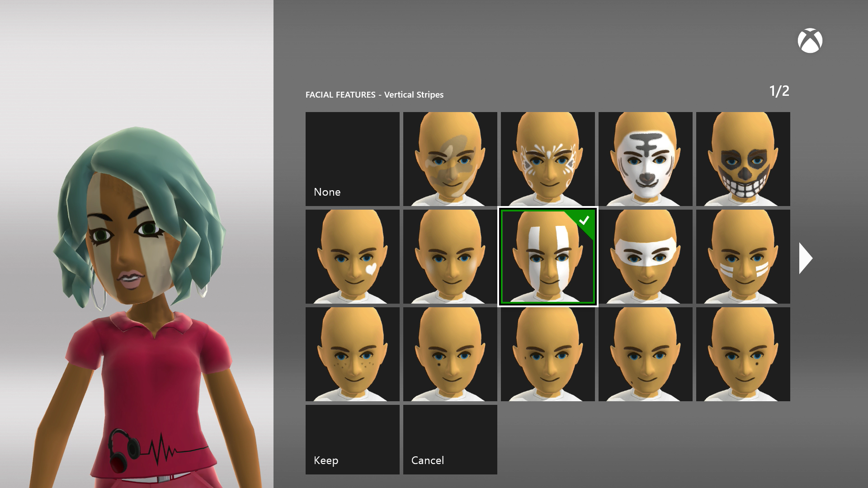Image resolution: width=868 pixels, height=488 pixels.
Task: Click the avatar preview with teal hair
Action: [136, 271]
